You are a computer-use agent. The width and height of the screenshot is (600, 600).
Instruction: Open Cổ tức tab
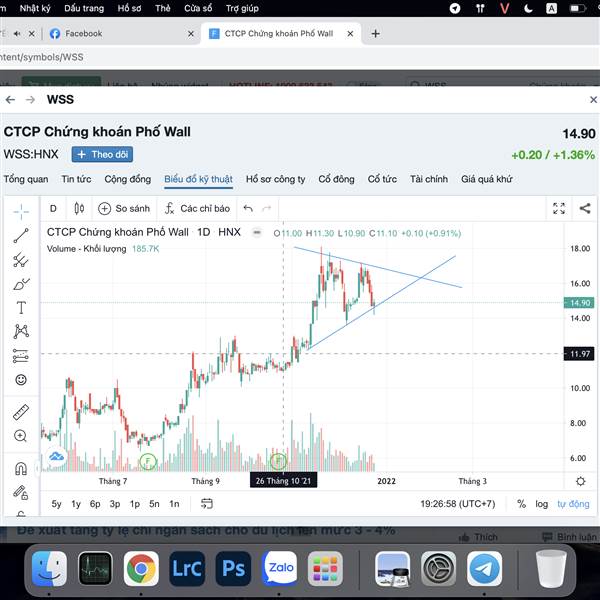(x=382, y=179)
